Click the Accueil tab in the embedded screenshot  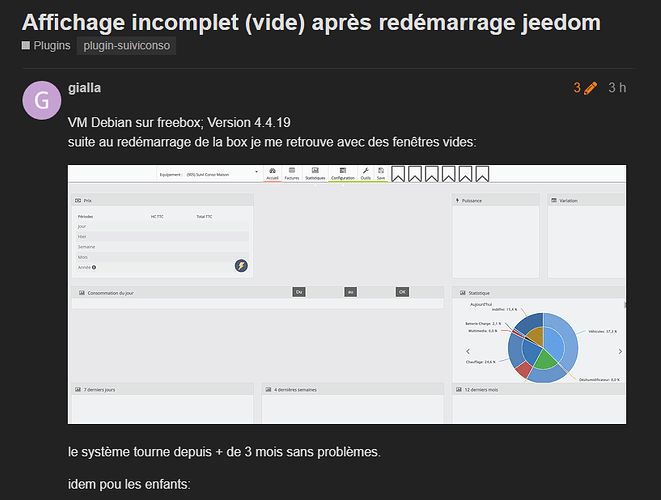pos(272,174)
